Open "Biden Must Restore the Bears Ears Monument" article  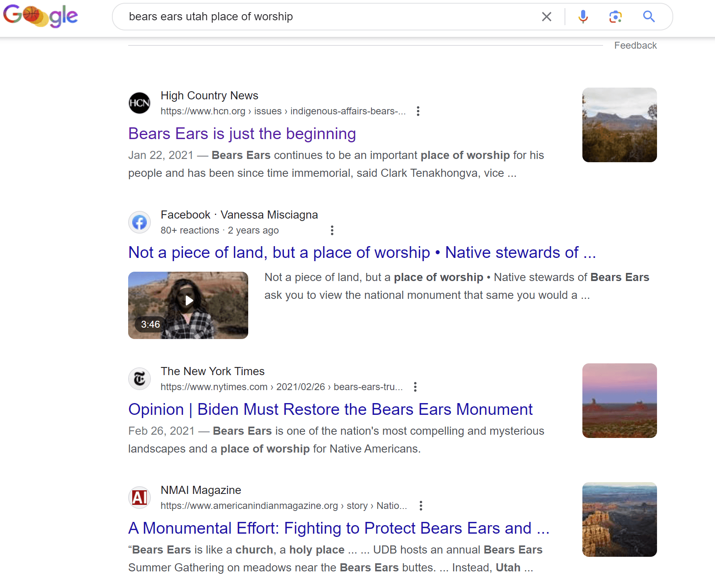point(330,410)
